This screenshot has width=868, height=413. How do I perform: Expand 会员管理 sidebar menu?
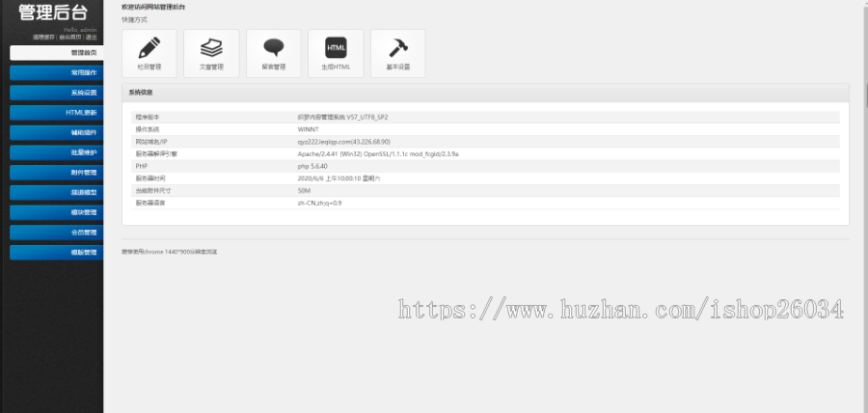pyautogui.click(x=57, y=233)
